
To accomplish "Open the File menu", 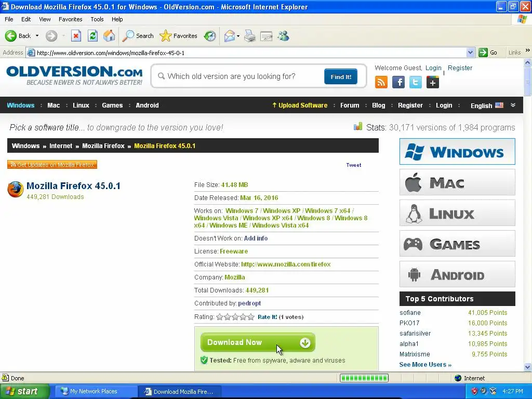I will coord(9,19).
